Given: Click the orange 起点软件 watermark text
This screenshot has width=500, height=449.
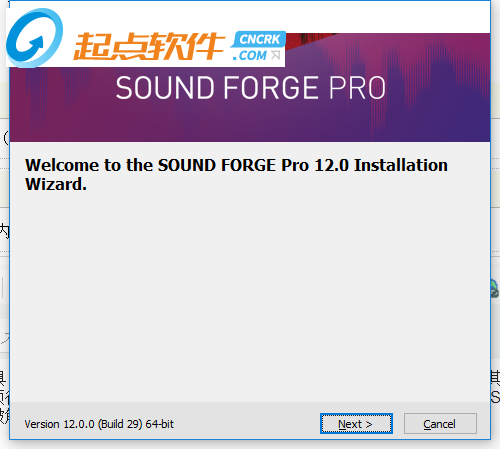Looking at the screenshot, I should click(x=149, y=46).
